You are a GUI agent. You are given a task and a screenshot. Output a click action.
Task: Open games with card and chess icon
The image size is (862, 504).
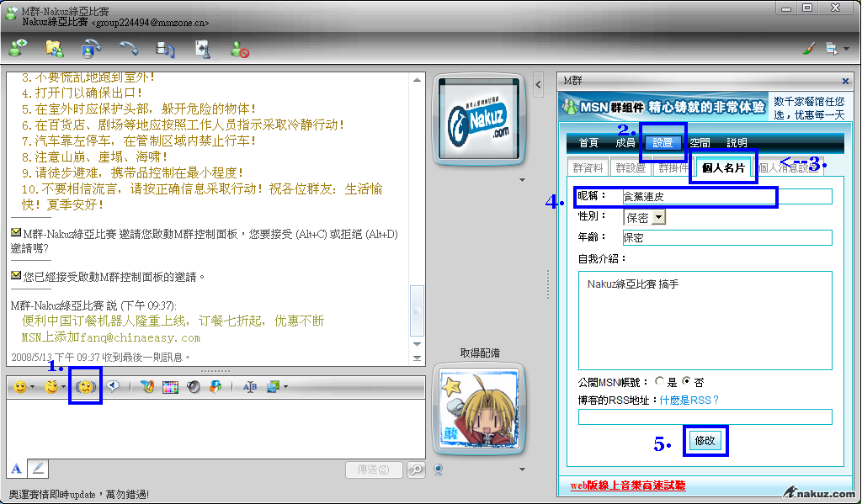[203, 48]
